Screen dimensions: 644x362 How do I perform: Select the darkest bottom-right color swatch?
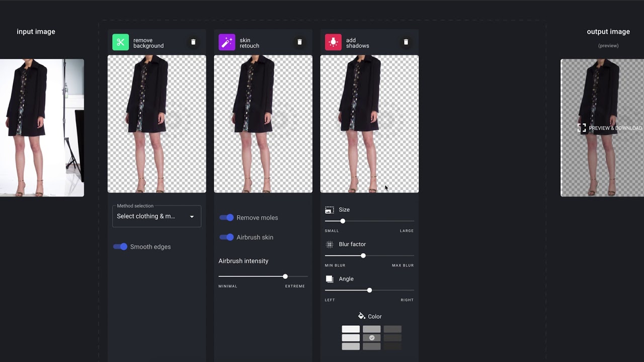point(392,346)
